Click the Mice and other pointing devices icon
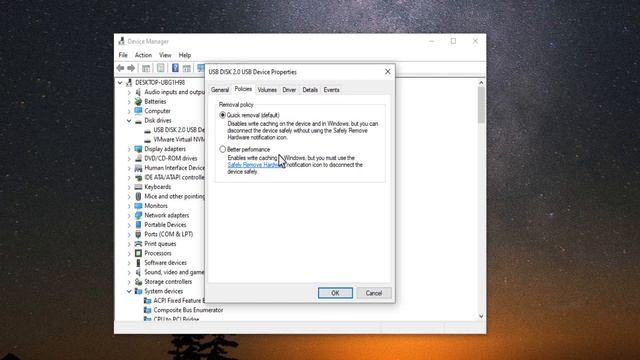Screen dimensions: 640x360 (x=138, y=196)
